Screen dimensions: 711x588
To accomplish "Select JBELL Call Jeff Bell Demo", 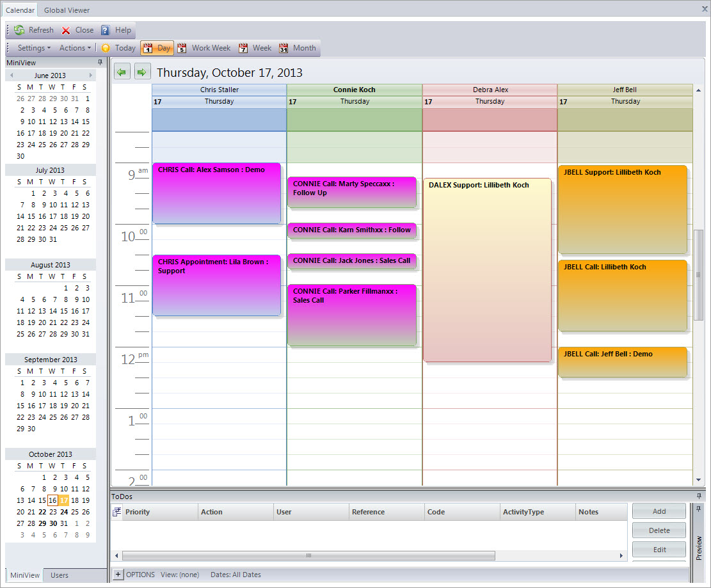I will coord(623,362).
